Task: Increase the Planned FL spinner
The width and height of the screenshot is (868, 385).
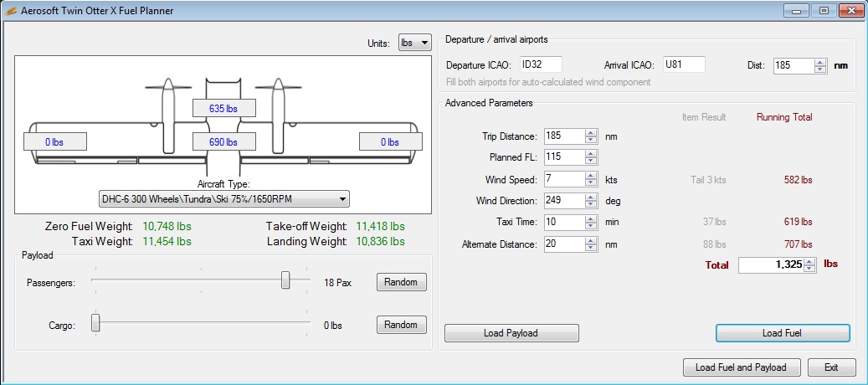Action: coord(591,153)
